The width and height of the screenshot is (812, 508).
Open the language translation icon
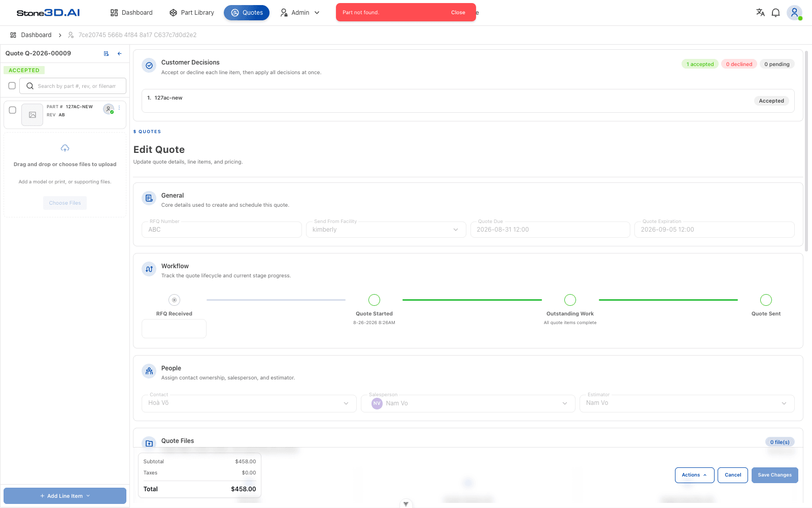coord(760,13)
